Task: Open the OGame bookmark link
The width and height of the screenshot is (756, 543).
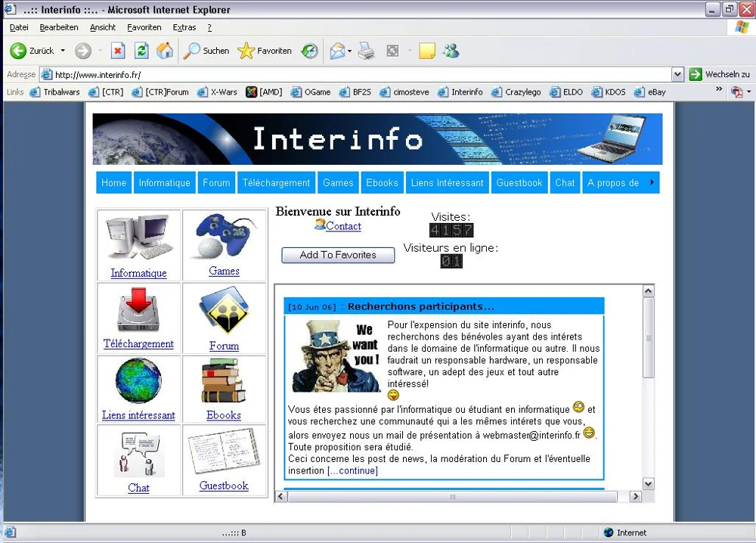Action: coord(311,92)
